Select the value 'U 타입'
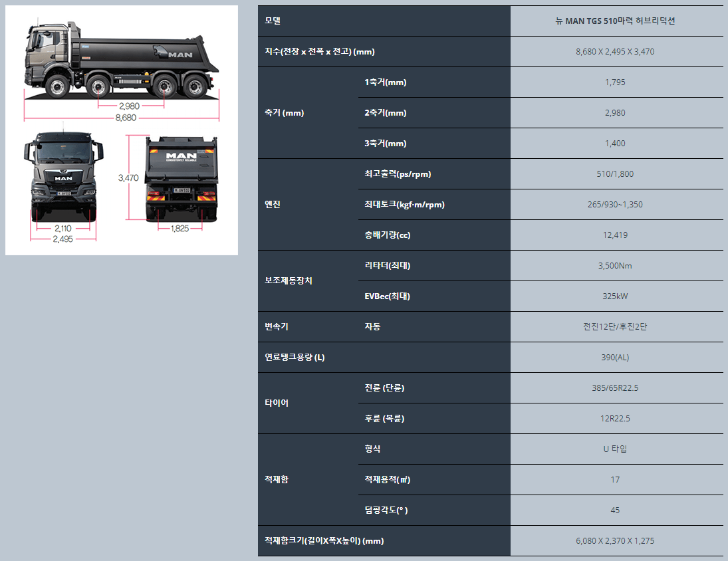 pos(615,449)
